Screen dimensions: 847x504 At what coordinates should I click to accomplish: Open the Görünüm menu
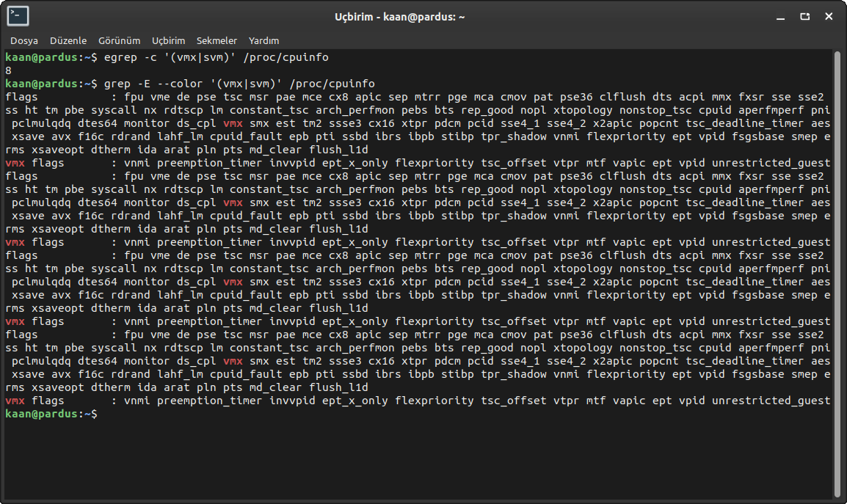pos(119,41)
